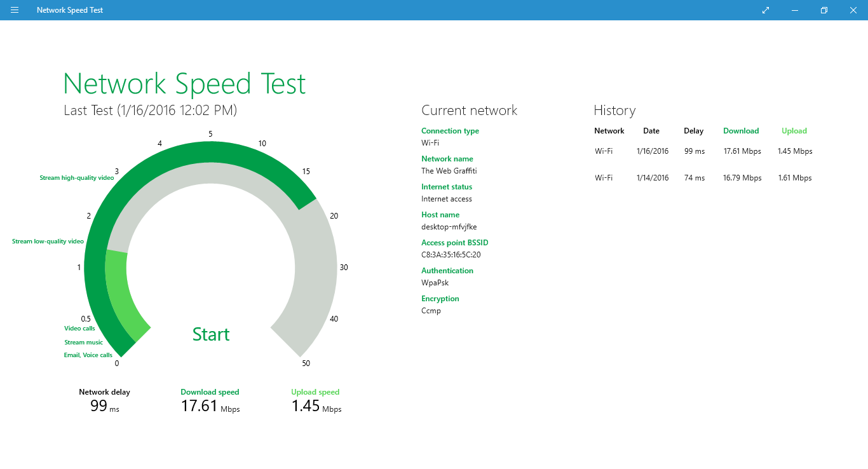
Task: Start the network speed test
Action: tap(211, 334)
